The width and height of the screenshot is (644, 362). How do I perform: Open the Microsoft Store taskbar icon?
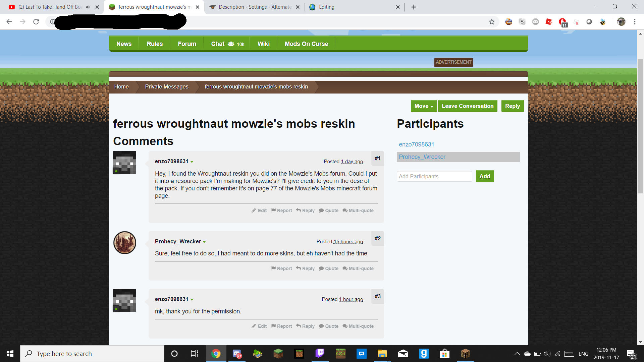(444, 353)
